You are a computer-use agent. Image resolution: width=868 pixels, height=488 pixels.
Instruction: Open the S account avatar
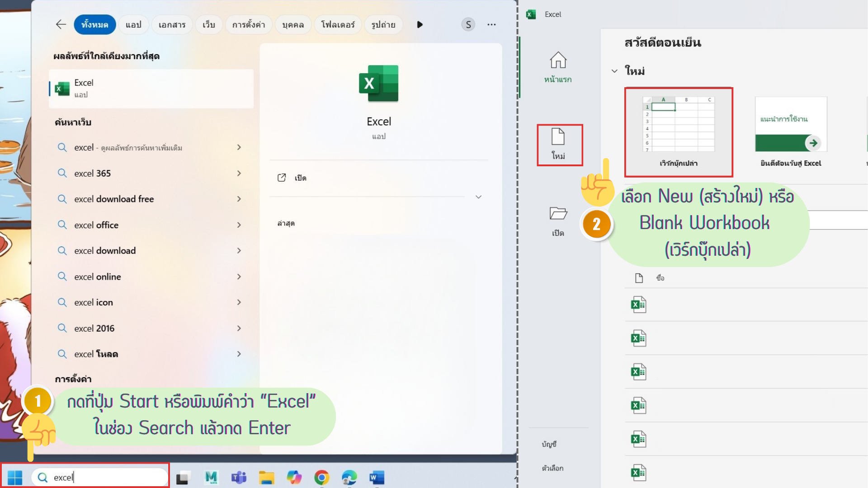coord(468,24)
